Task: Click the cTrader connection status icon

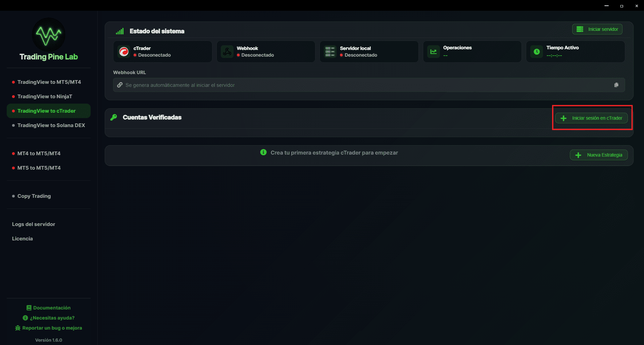Action: coord(124,51)
